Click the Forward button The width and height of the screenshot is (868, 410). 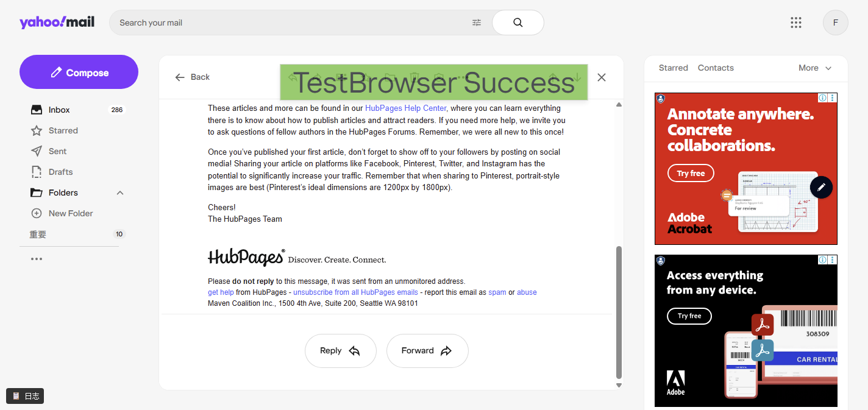click(427, 351)
